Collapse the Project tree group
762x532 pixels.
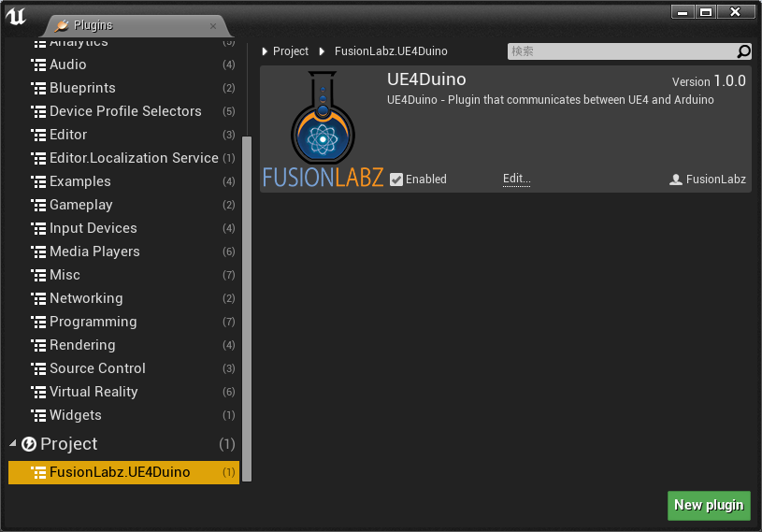point(13,443)
